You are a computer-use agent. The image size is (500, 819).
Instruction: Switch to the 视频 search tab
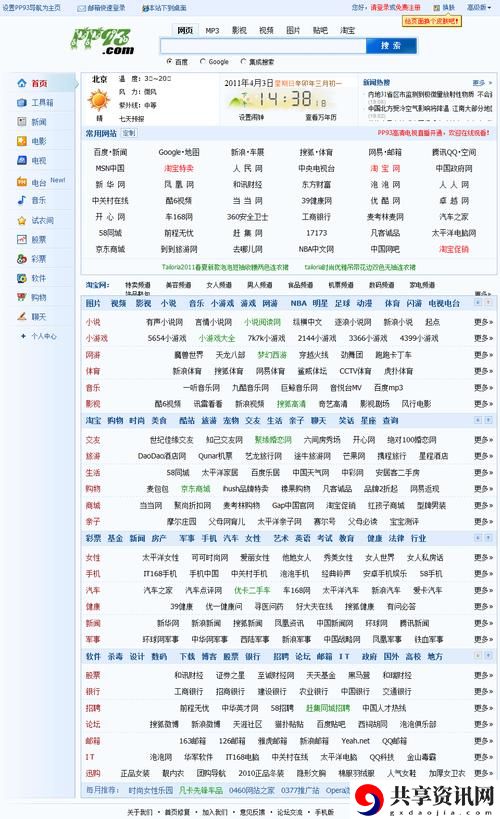coord(266,31)
